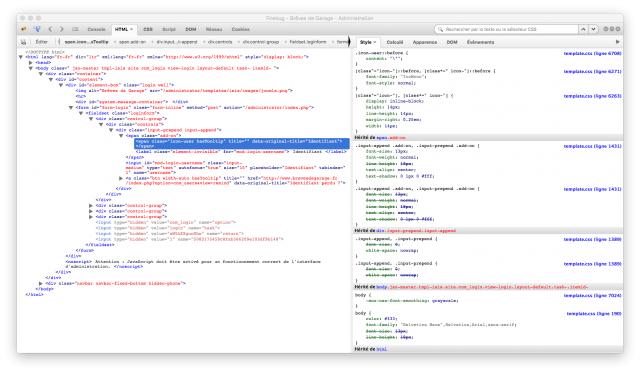Viewport: 640px width, 373px height.
Task: Open html link in last Hérité de header
Action: pyautogui.click(x=381, y=349)
